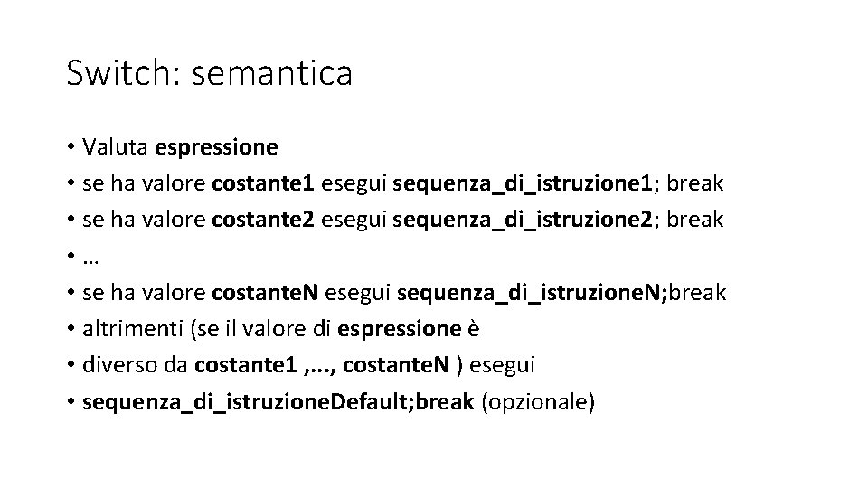The image size is (868, 488).
Task: Click the bold text "costante1" in the second bullet
Action: click(263, 183)
